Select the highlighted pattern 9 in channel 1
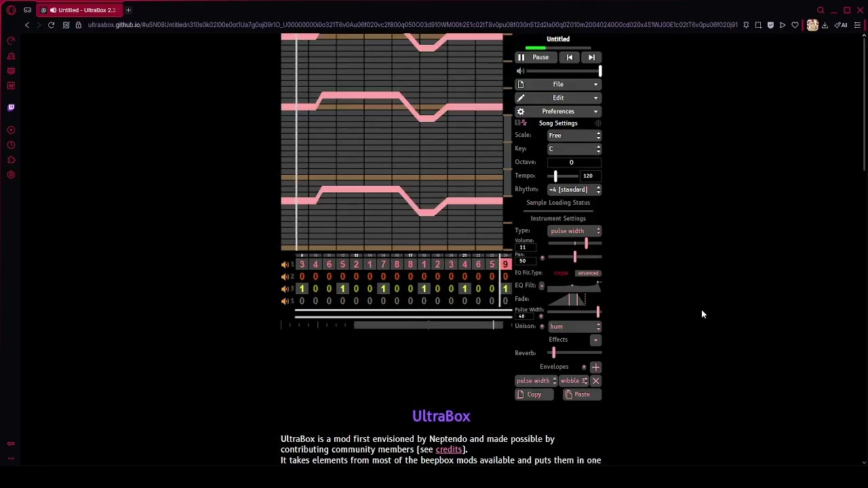 (505, 264)
